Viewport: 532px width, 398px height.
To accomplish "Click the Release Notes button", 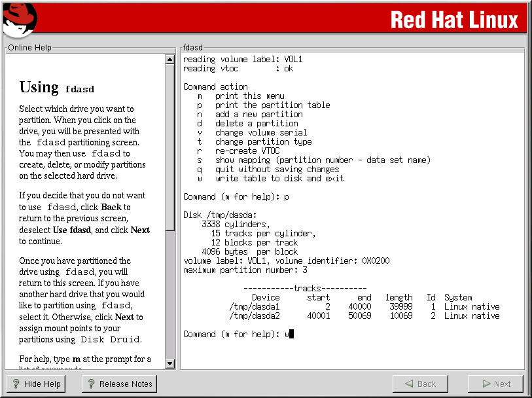I will pos(118,384).
